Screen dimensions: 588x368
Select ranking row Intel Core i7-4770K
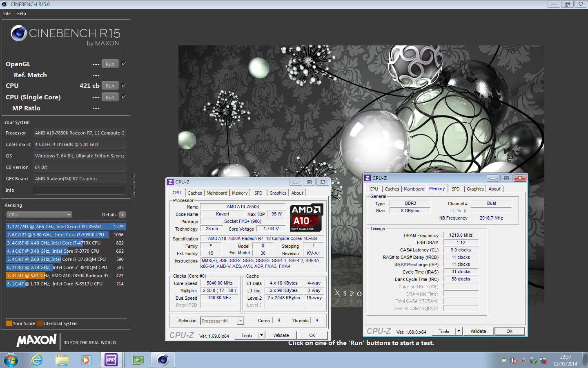(x=65, y=243)
